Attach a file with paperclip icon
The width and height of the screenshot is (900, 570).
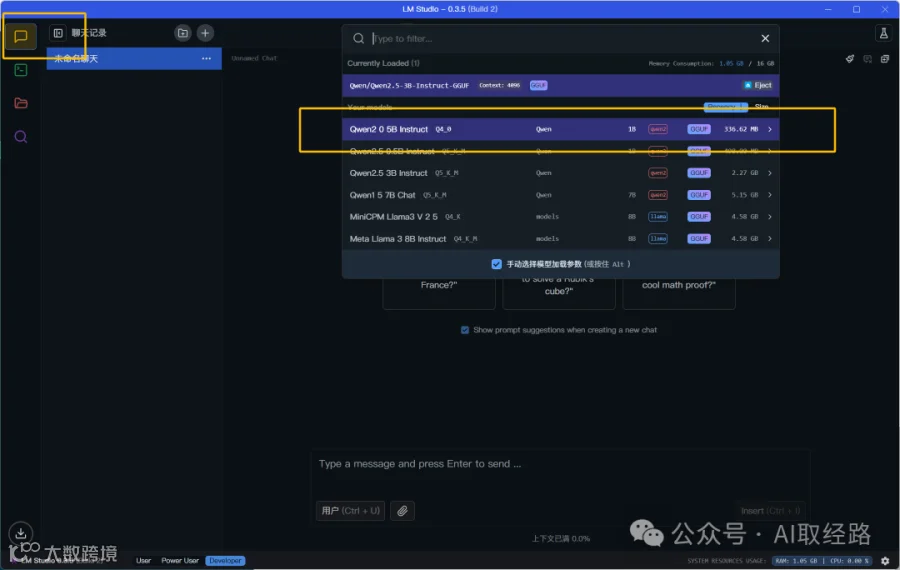pyautogui.click(x=402, y=510)
